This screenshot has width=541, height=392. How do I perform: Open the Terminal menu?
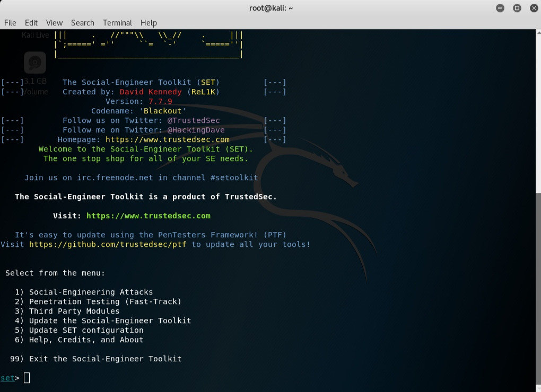[117, 23]
